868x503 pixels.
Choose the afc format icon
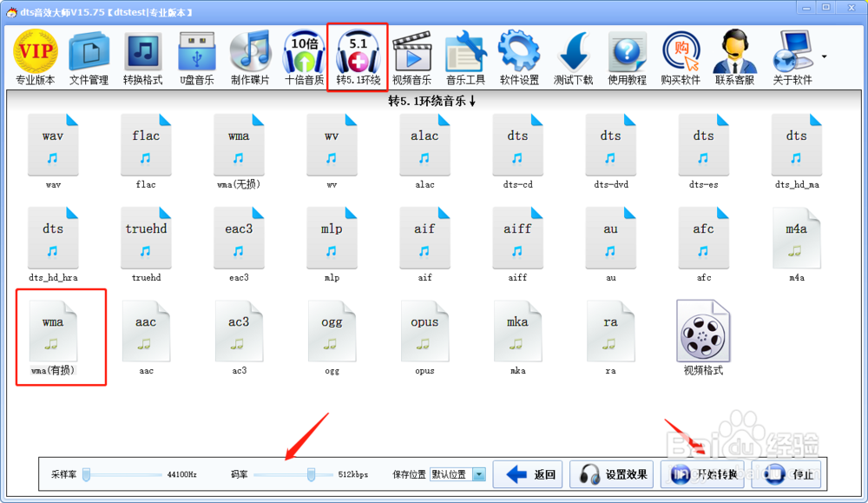click(704, 245)
